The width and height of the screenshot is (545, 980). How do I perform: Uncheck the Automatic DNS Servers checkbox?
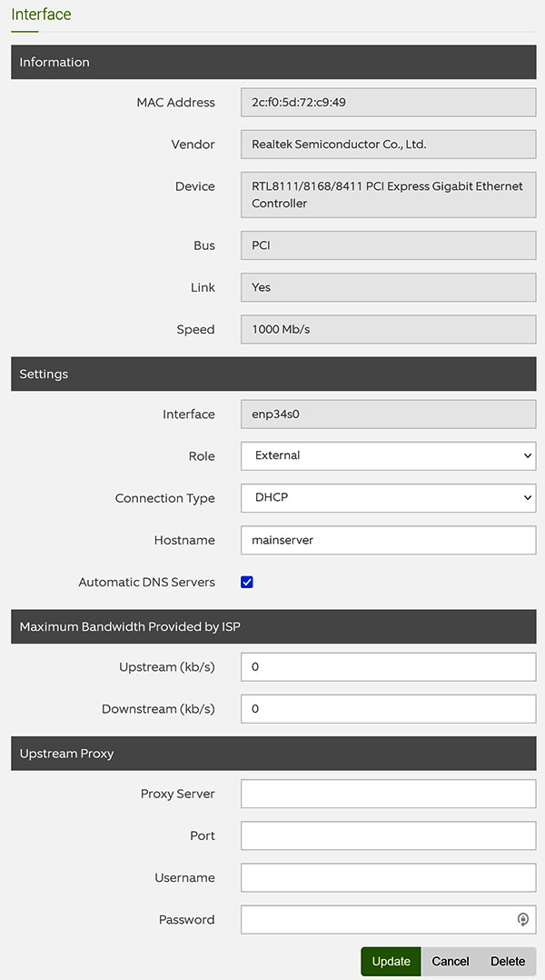pos(246,582)
